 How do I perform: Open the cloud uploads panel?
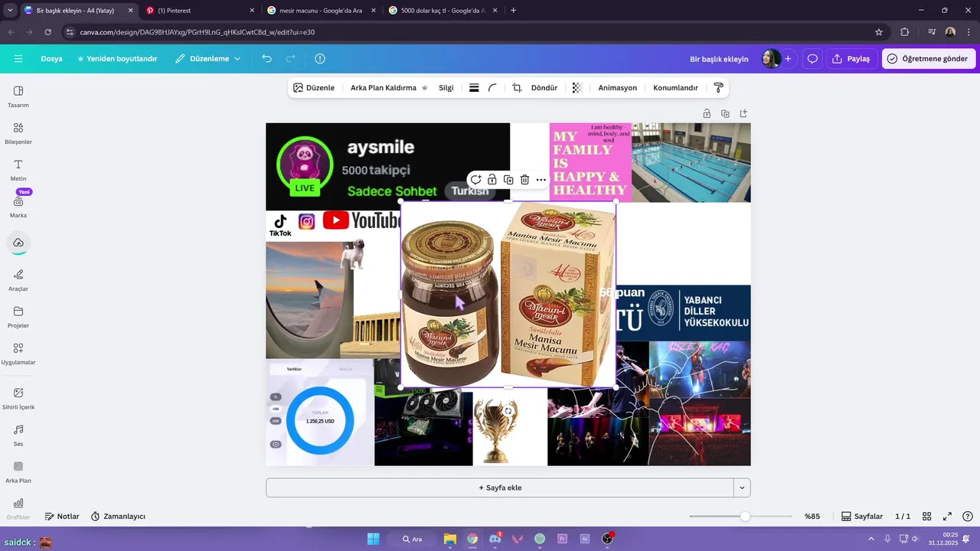click(x=18, y=243)
